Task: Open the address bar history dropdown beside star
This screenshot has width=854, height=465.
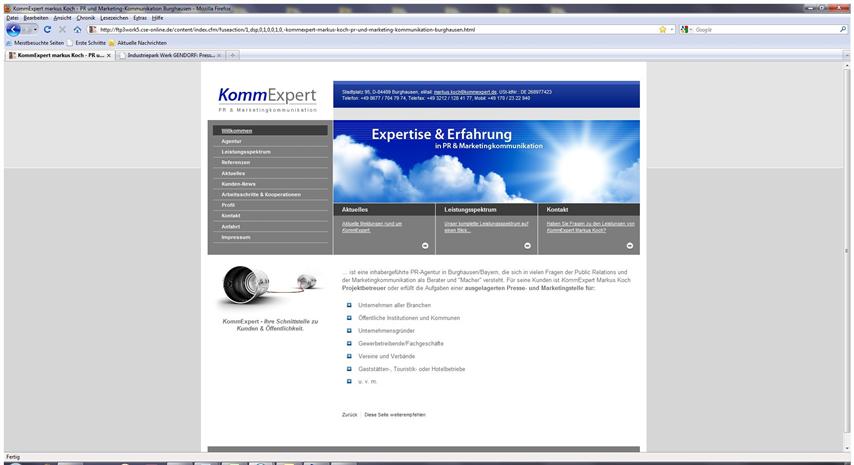Action: coord(672,29)
